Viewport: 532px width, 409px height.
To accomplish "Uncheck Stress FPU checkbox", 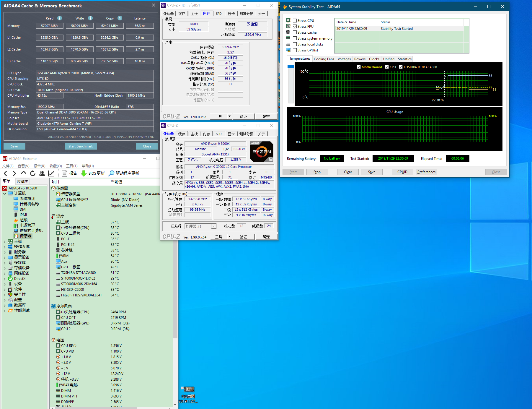I will click(x=295, y=27).
